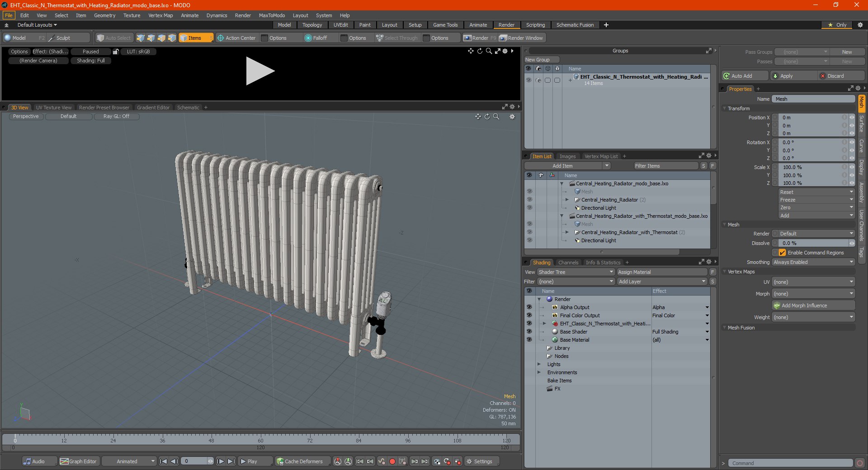Toggle the Only star button

(x=837, y=25)
